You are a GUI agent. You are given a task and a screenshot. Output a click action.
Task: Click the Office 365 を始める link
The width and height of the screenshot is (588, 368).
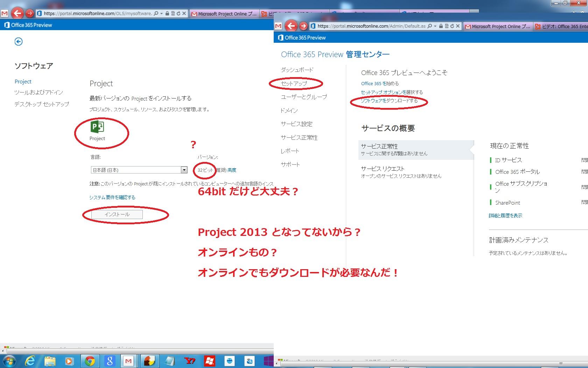tap(380, 83)
